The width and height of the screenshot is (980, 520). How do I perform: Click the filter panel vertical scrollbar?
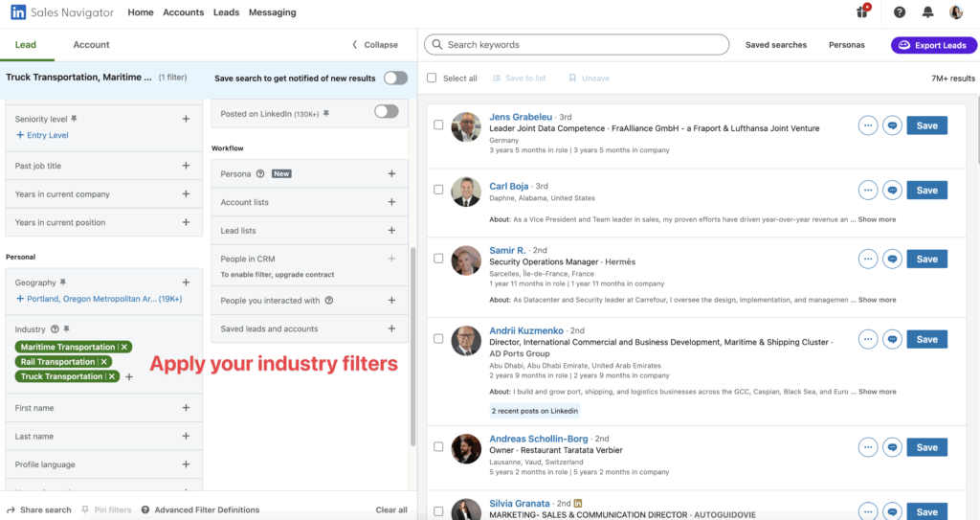tap(412, 346)
